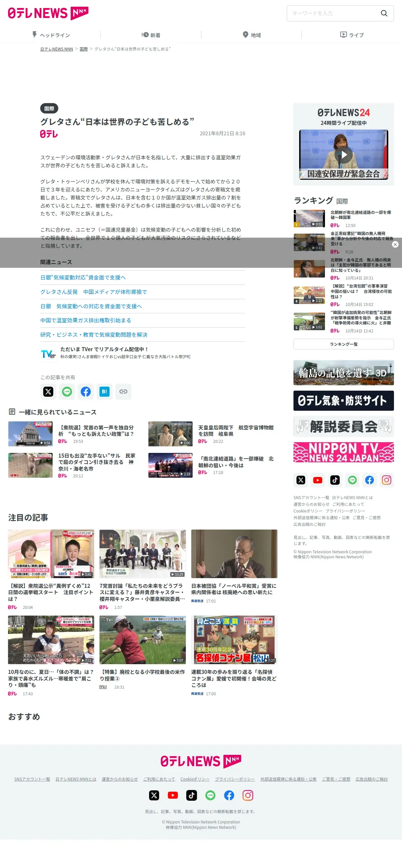Open ただいま TVer でリアルタイム配信中 link
This screenshot has width=402, height=868.
coord(104,349)
